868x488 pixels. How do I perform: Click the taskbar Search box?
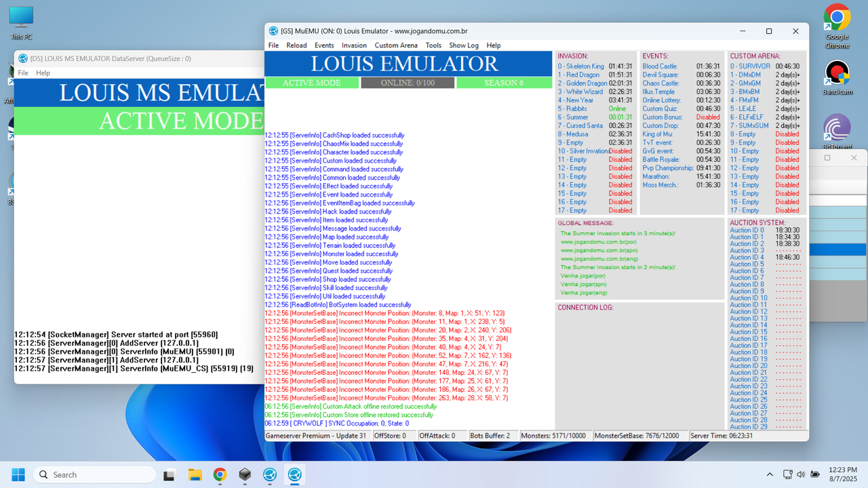[x=94, y=474]
